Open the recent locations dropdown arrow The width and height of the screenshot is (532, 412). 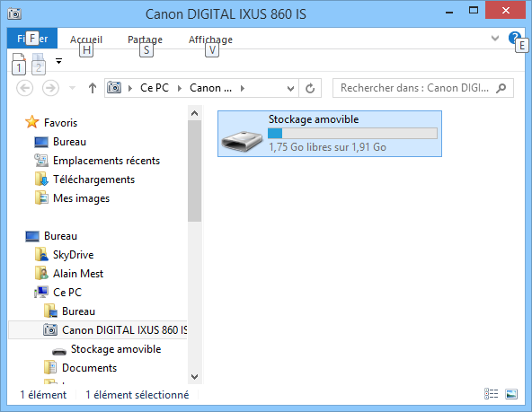coord(72,88)
